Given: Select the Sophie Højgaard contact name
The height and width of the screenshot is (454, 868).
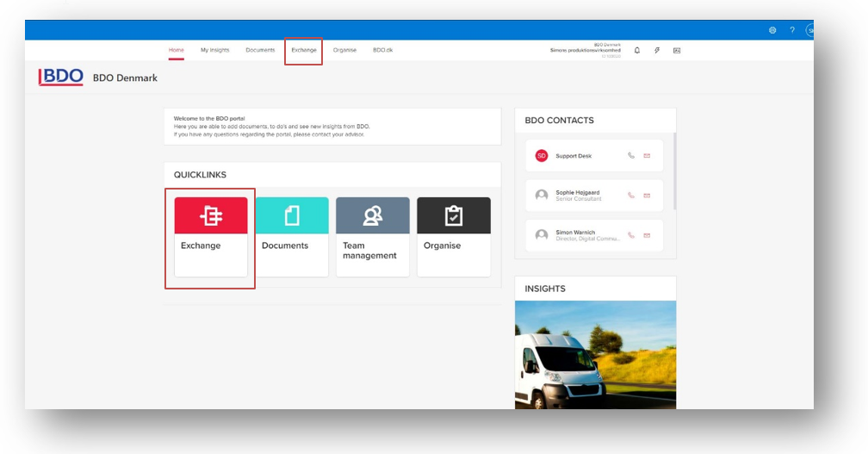Looking at the screenshot, I should 577,193.
